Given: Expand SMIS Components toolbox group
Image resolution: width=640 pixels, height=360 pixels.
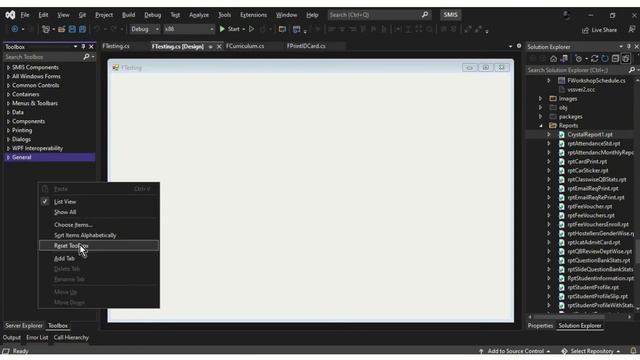Looking at the screenshot, I should [8, 67].
